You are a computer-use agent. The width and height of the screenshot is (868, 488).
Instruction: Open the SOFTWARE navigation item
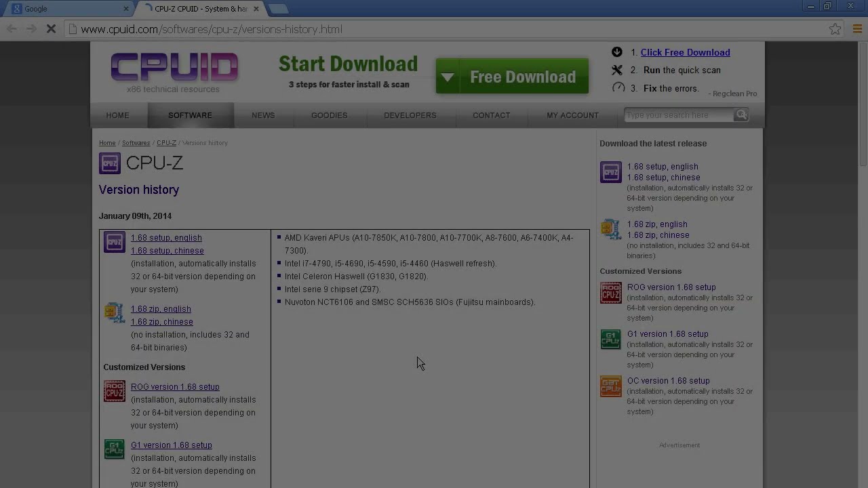(190, 115)
